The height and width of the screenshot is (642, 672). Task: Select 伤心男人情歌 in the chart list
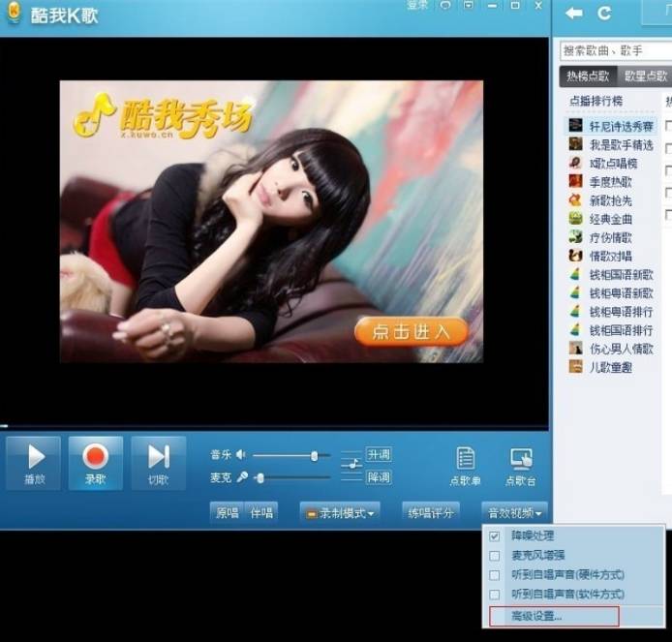point(611,349)
